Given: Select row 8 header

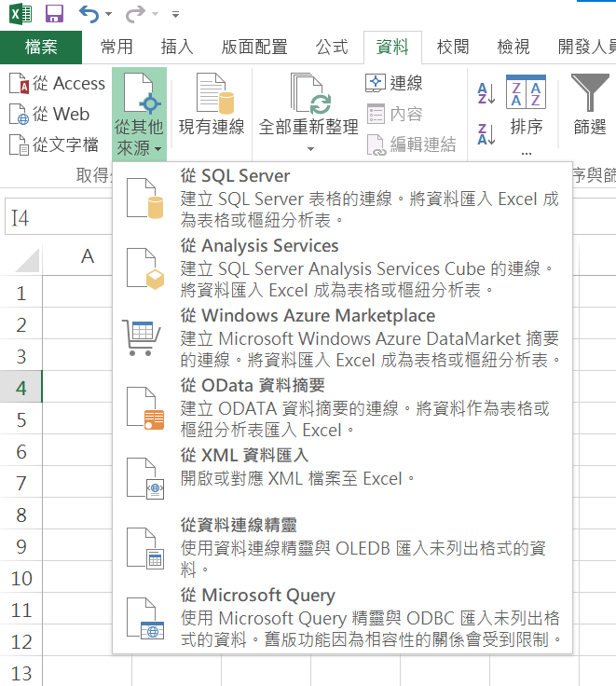Looking at the screenshot, I should [x=21, y=514].
